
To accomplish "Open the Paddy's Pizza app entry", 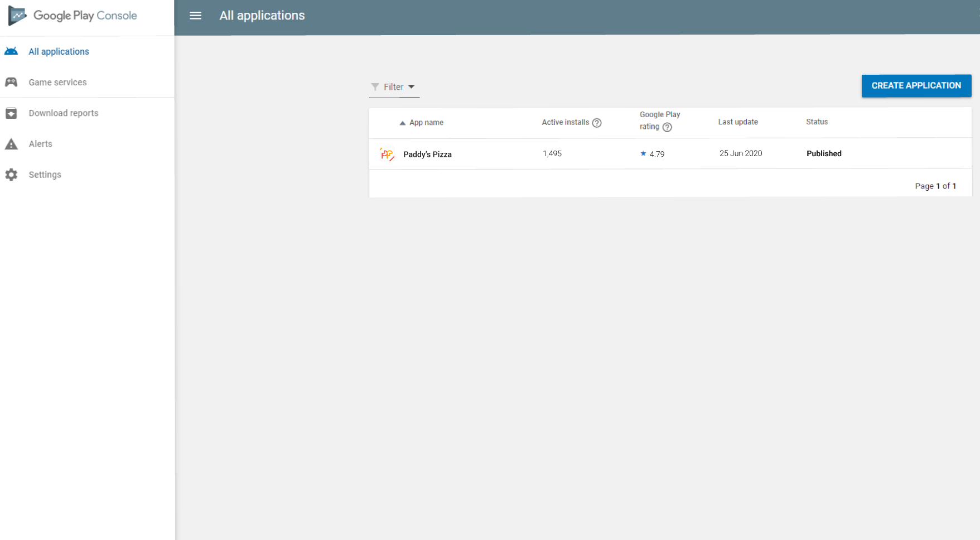I will point(427,154).
